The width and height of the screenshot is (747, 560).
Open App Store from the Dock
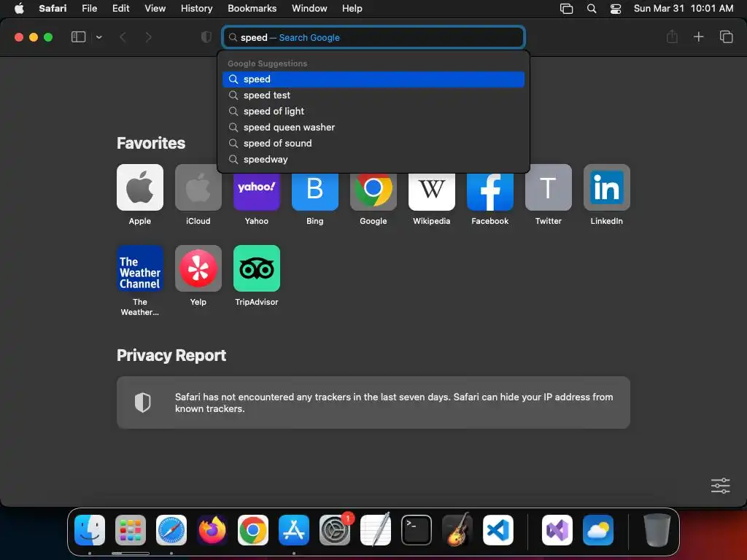293,529
